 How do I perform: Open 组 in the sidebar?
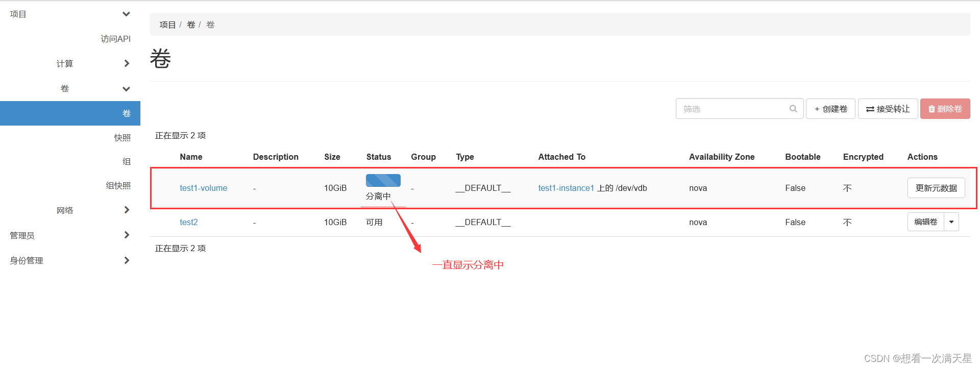coord(127,162)
